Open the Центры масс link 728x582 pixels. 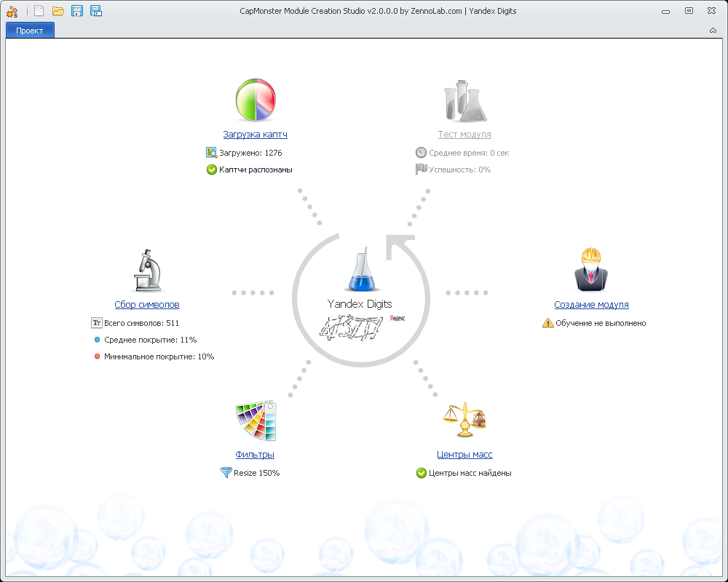[x=464, y=455]
